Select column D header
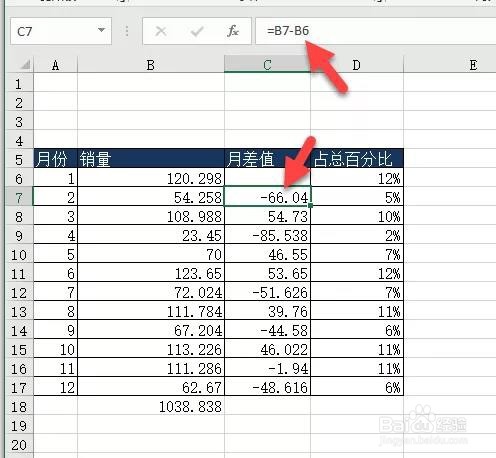 (357, 64)
